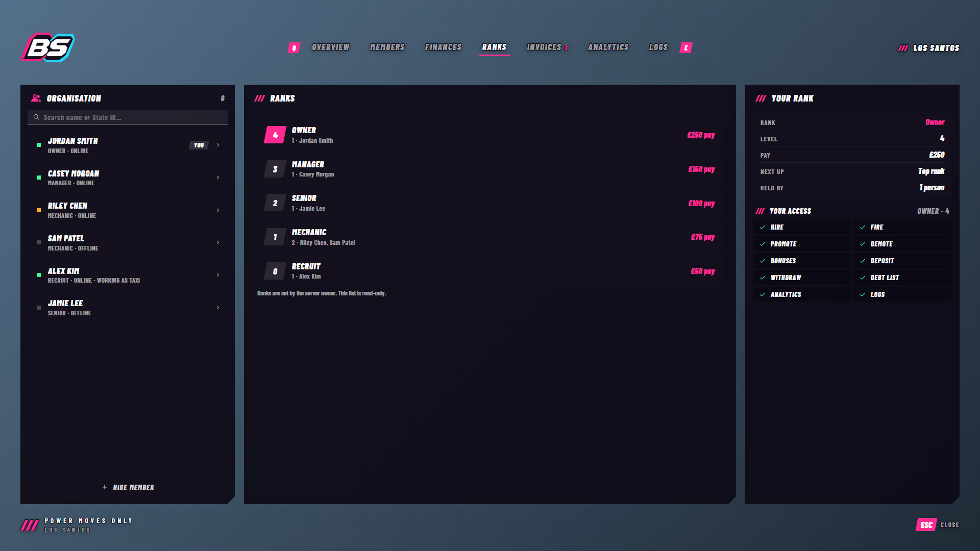This screenshot has height=551, width=980.
Task: Click Sam Patel's grey offline indicator
Action: click(x=39, y=242)
